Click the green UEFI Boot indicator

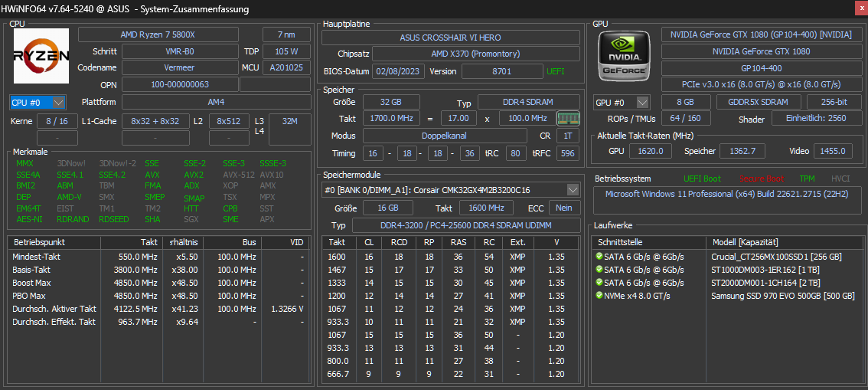pos(702,179)
